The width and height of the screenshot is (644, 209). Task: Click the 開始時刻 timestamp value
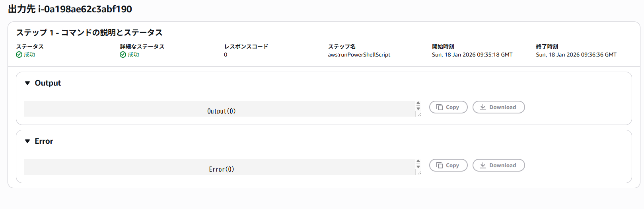[472, 55]
